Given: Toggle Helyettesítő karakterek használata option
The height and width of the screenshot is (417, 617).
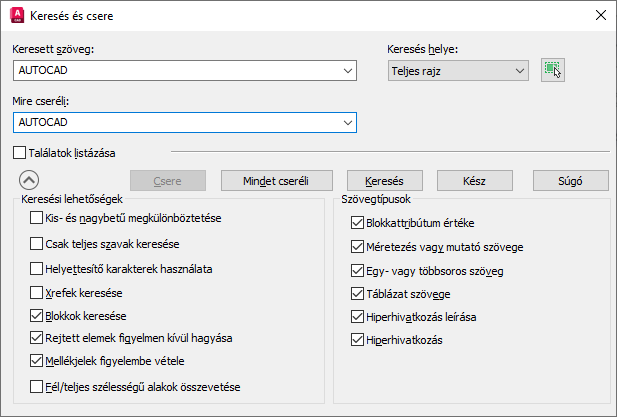Looking at the screenshot, I should tap(37, 269).
